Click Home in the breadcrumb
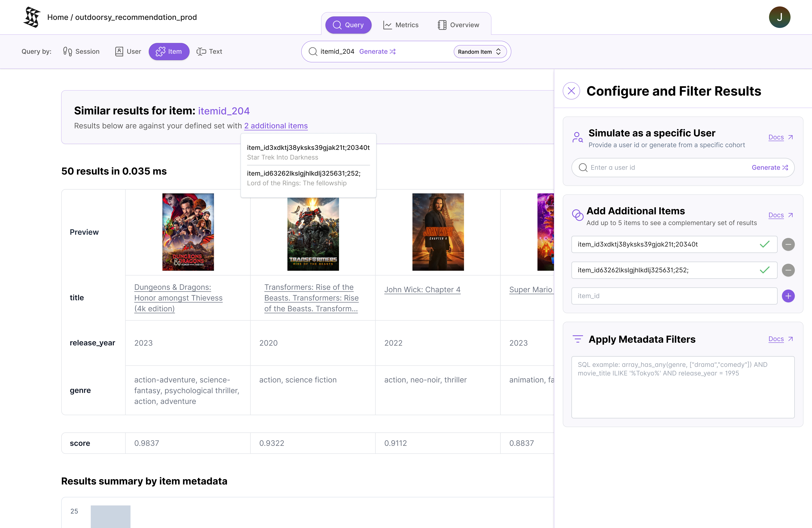Viewport: 812px width, 528px height. 58,17
